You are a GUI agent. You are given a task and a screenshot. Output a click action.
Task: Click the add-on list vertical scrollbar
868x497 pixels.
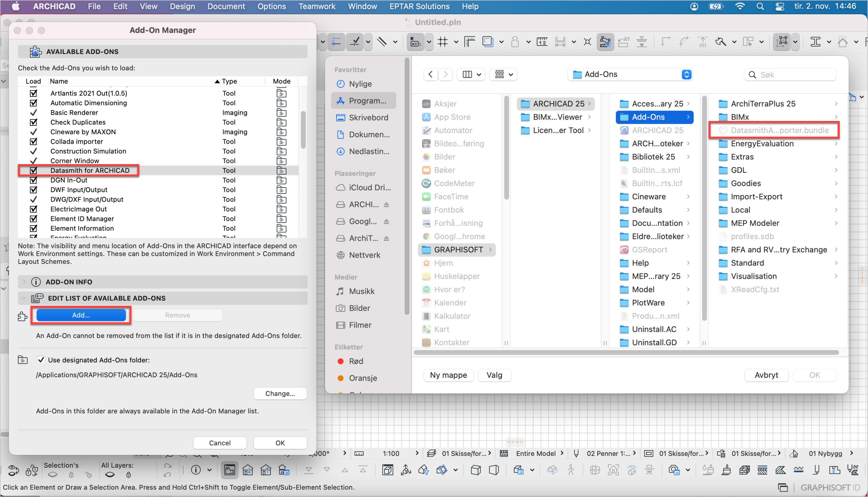click(303, 130)
